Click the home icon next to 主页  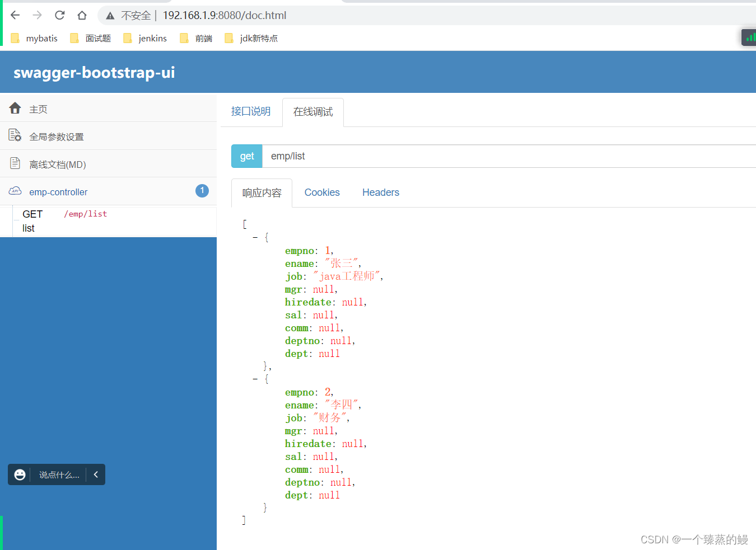(x=14, y=108)
